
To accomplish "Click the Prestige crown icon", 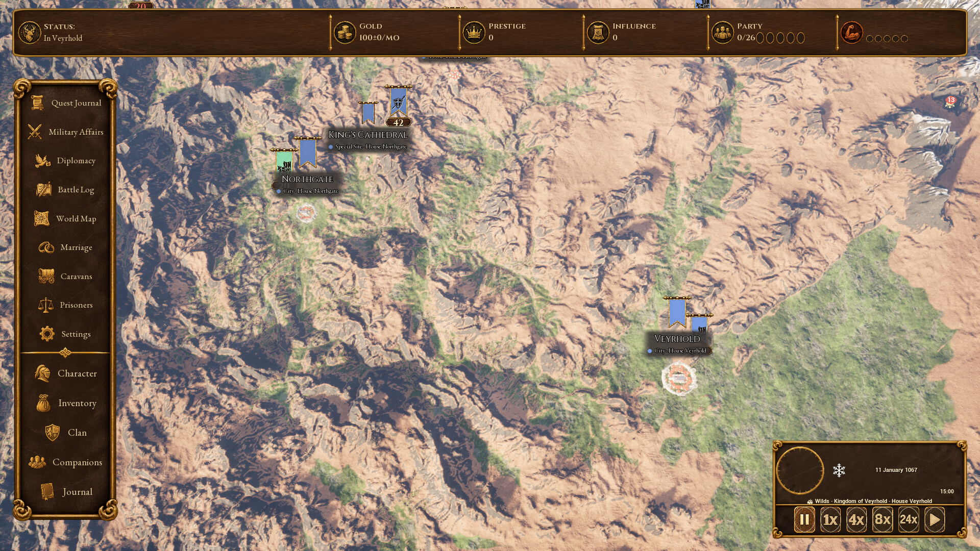I will (474, 33).
